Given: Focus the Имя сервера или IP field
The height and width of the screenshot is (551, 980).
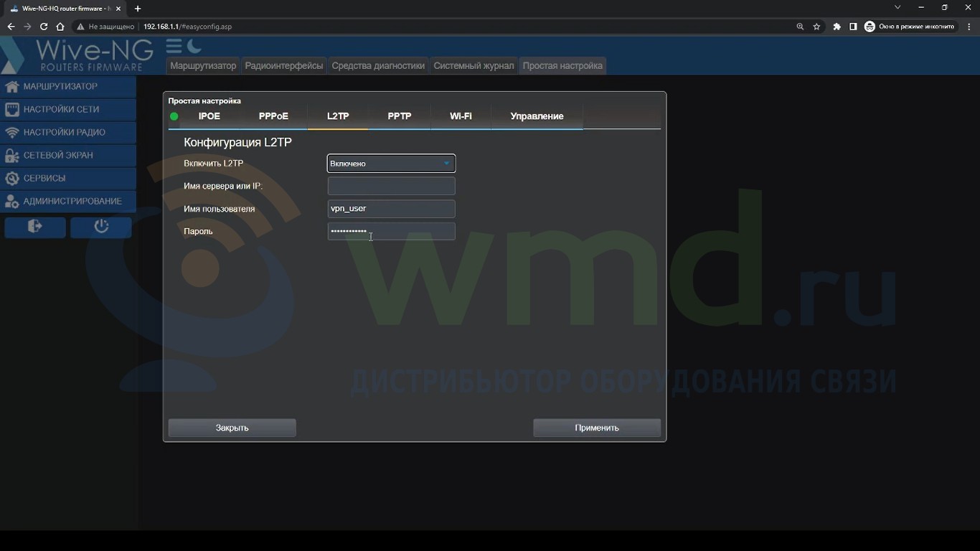Looking at the screenshot, I should click(391, 186).
